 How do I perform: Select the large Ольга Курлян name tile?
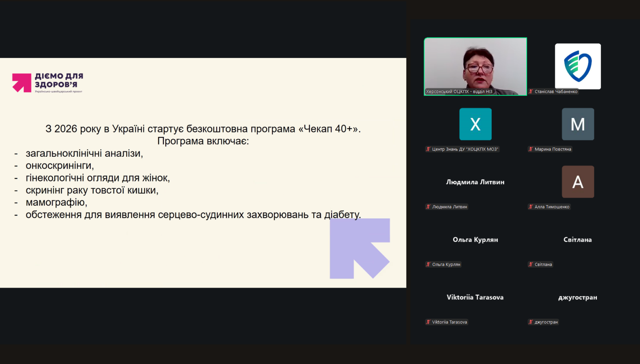pyautogui.click(x=475, y=240)
